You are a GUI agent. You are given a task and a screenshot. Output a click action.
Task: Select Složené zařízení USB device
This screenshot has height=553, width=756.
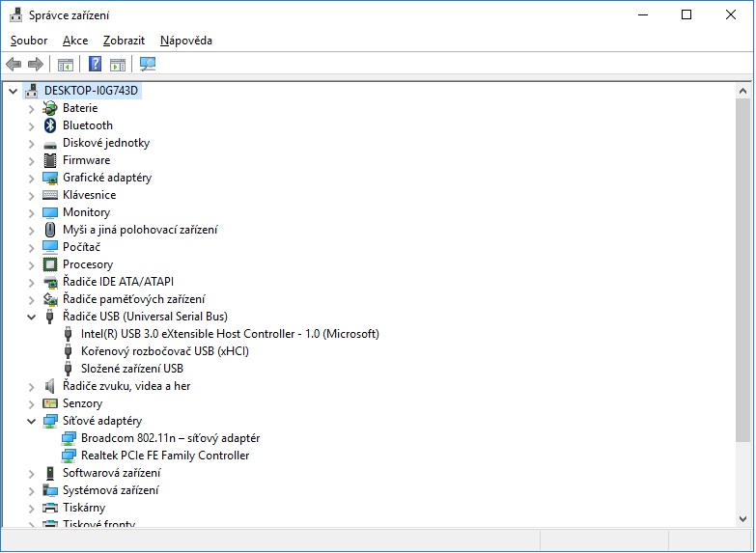pos(132,369)
